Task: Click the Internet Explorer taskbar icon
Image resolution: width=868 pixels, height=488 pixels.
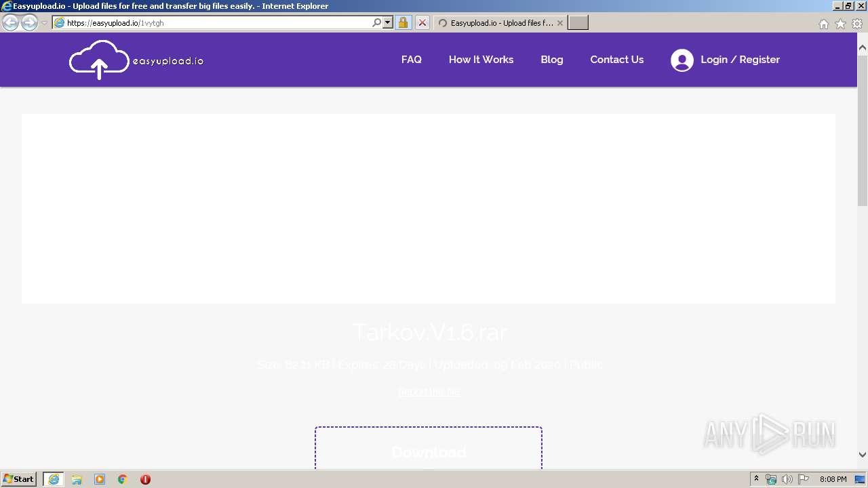Action: pyautogui.click(x=54, y=479)
